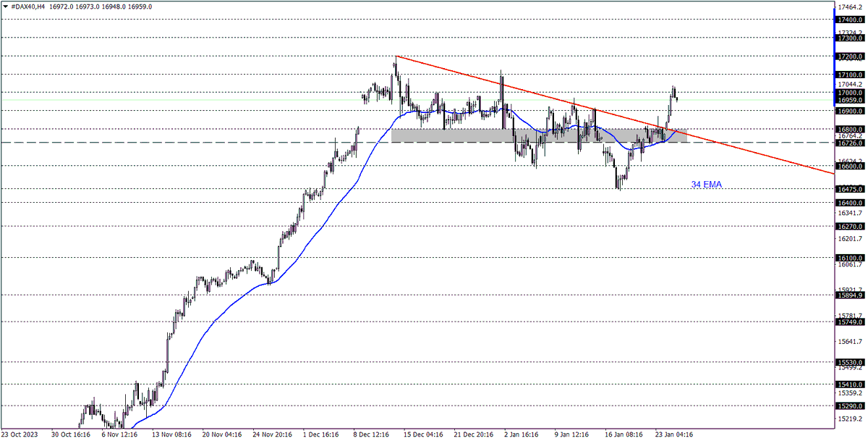The width and height of the screenshot is (868, 441).
Task: Click the '9 Jan 12:16' time label
Action: 573,434
